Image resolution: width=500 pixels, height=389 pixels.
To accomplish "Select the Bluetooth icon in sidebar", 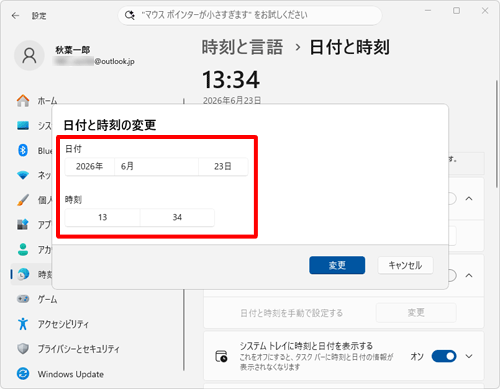I will pos(23,150).
